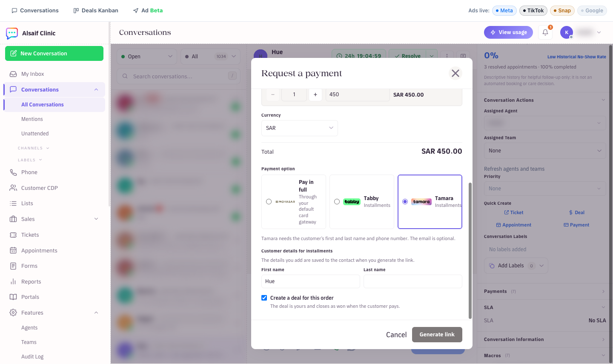613x364 pixels.
Task: Open My Inbox in the sidebar
Action: click(x=54, y=74)
